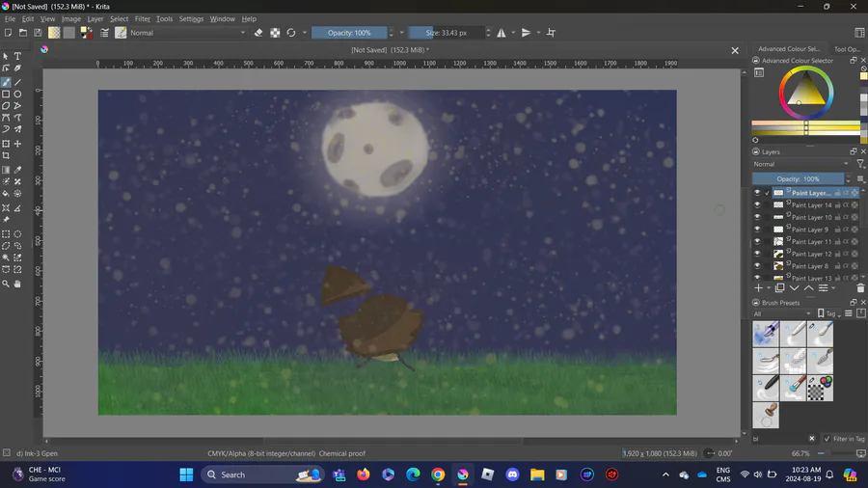
Task: Select the Multibrush tool
Action: [17, 129]
